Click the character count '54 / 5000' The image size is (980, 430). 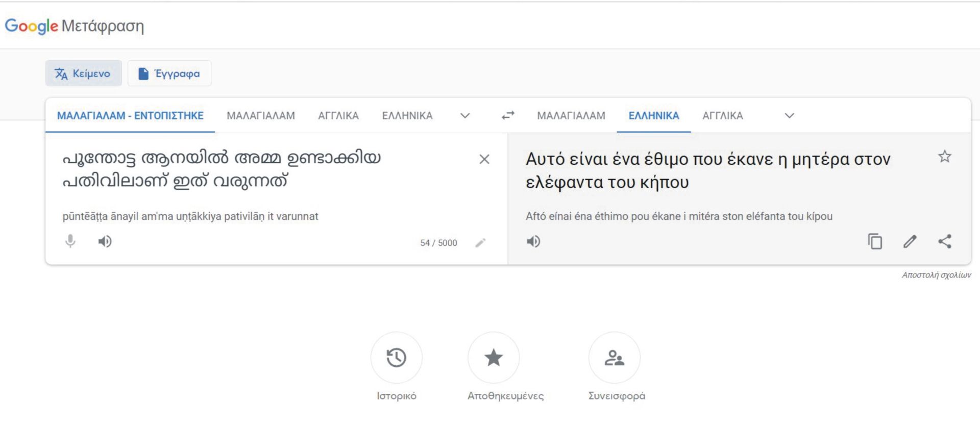[438, 243]
